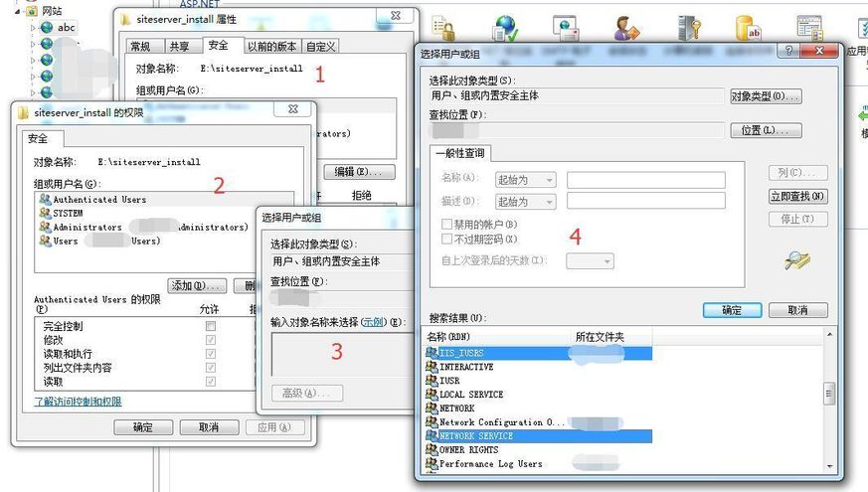
Task: Open the 了解访问控制和权限 link
Action: coord(78,402)
